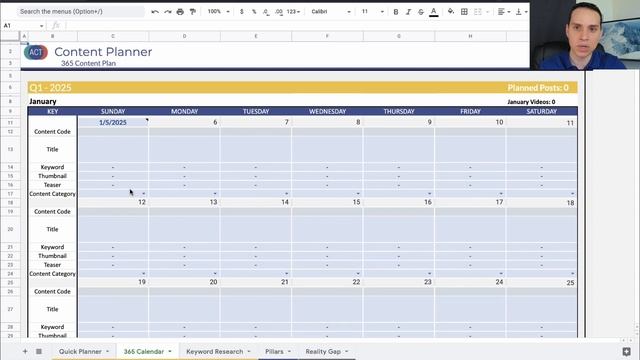The height and width of the screenshot is (360, 640).
Task: Open Sunday Content Category dropdown in row 17
Action: (x=144, y=194)
